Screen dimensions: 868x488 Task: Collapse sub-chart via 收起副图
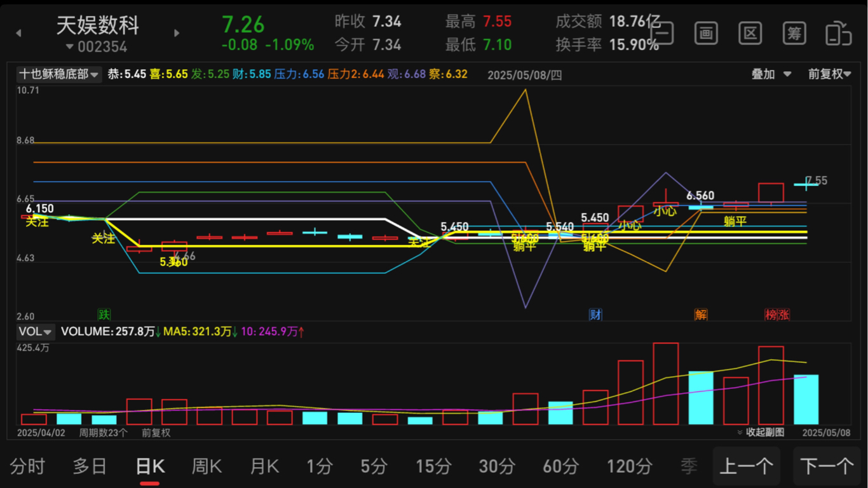(761, 432)
